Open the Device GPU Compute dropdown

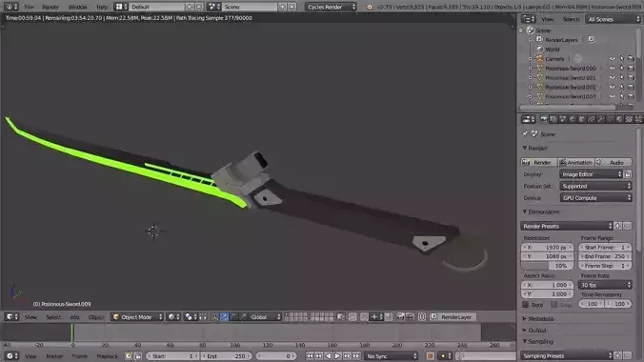595,198
